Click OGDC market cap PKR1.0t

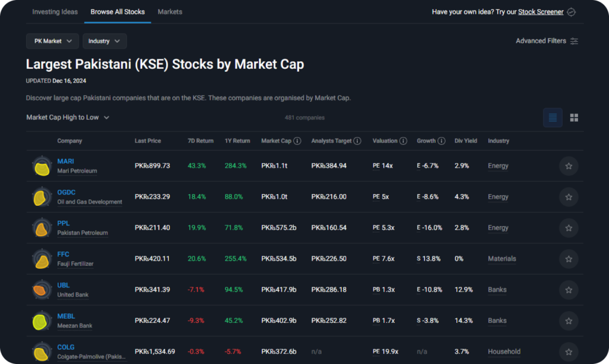coord(274,197)
